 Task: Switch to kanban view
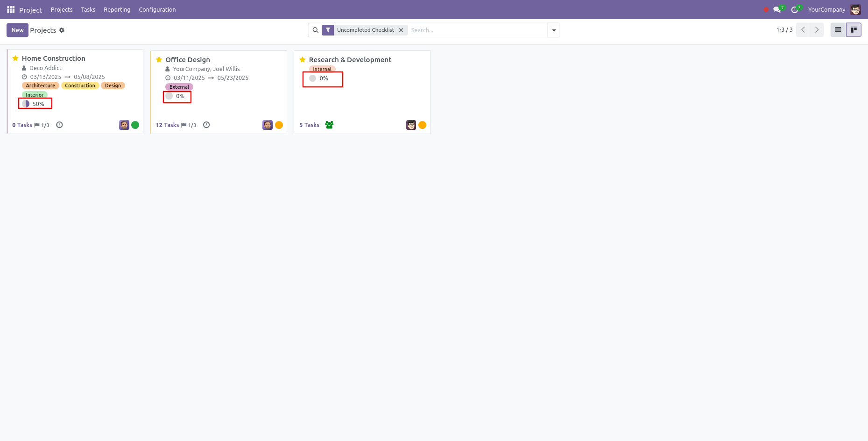point(854,30)
